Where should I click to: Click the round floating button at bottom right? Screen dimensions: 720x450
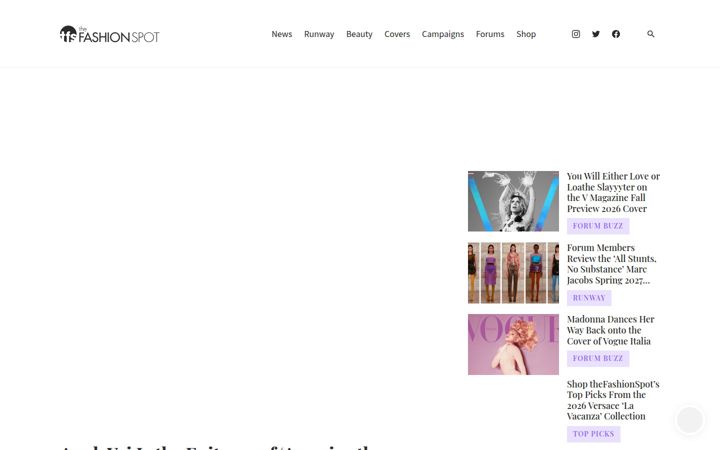[690, 419]
